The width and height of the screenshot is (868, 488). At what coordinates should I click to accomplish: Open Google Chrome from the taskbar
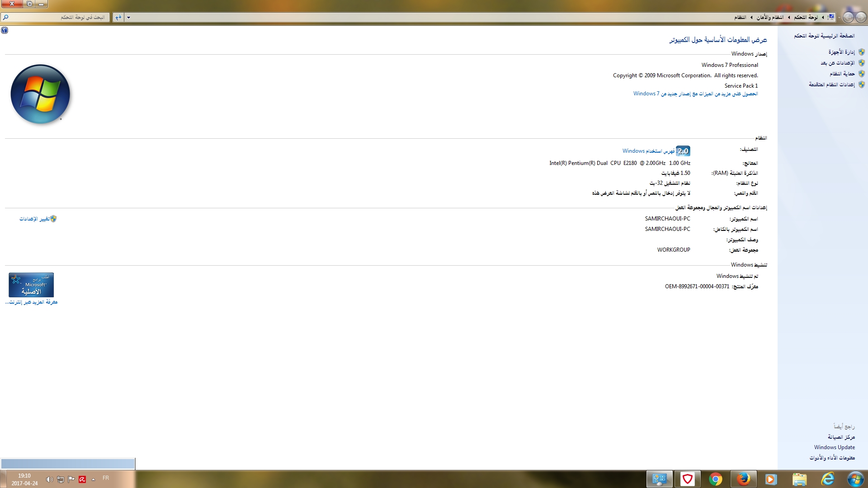tap(715, 479)
